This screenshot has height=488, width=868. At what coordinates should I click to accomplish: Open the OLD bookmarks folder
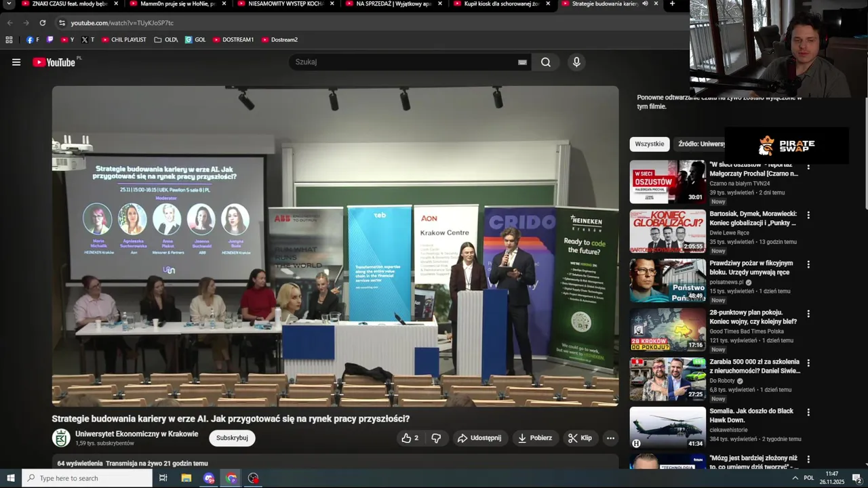click(x=166, y=40)
